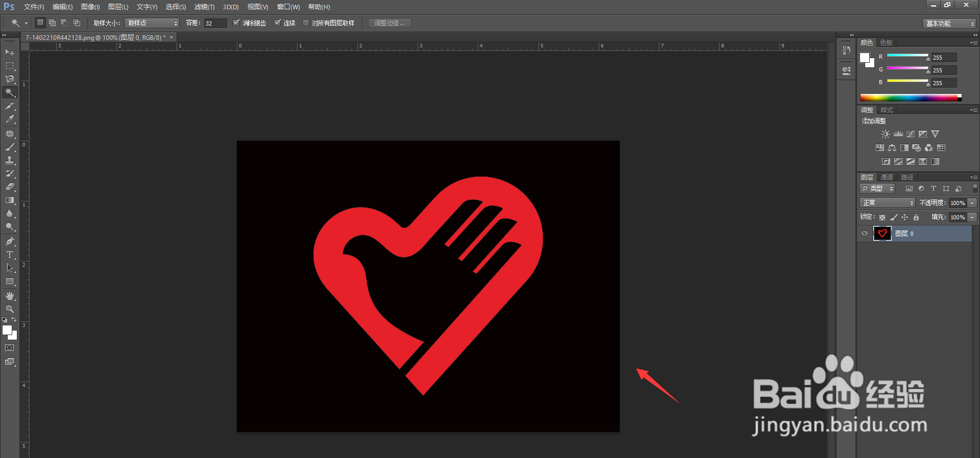Hide 图层 0 with the eye icon
The width and height of the screenshot is (980, 458).
pos(865,234)
